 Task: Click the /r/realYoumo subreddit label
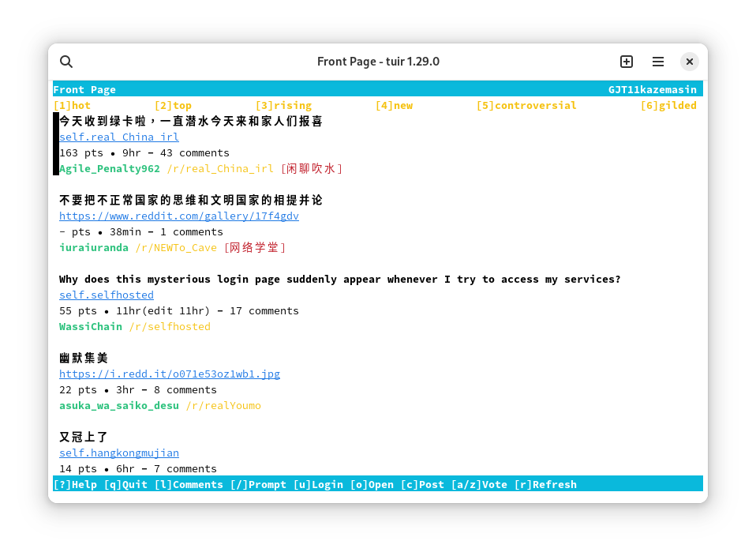pos(223,406)
